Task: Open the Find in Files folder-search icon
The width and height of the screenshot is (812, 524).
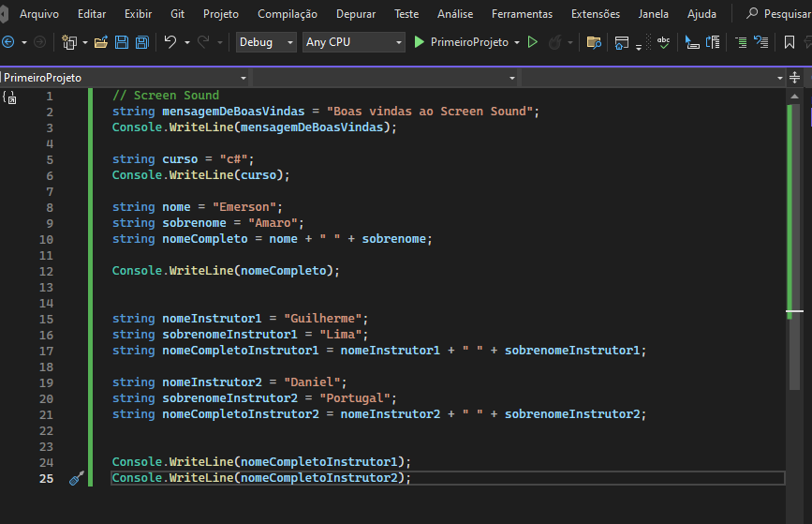Action: tap(594, 42)
